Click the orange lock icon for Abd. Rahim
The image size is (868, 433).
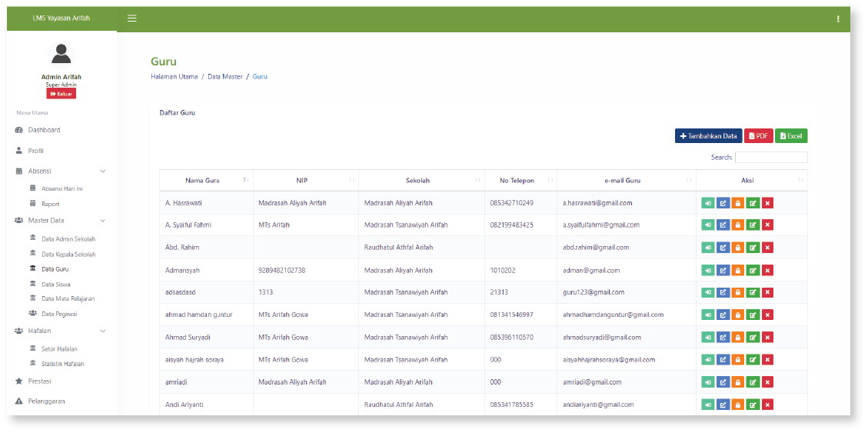pyautogui.click(x=738, y=248)
